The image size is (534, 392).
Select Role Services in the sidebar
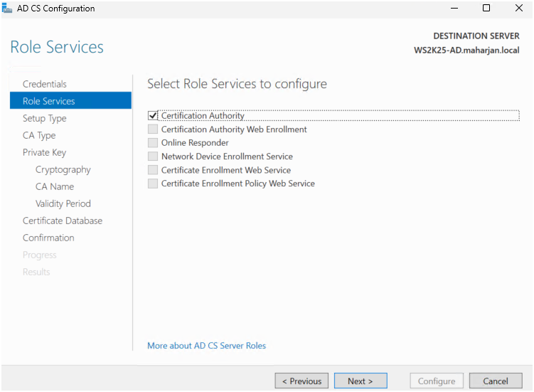(x=48, y=101)
